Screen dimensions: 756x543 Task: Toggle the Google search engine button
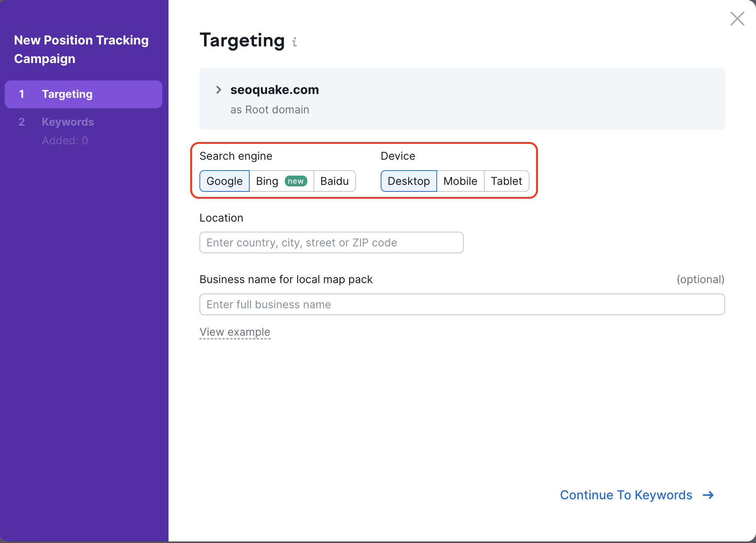[x=224, y=181]
